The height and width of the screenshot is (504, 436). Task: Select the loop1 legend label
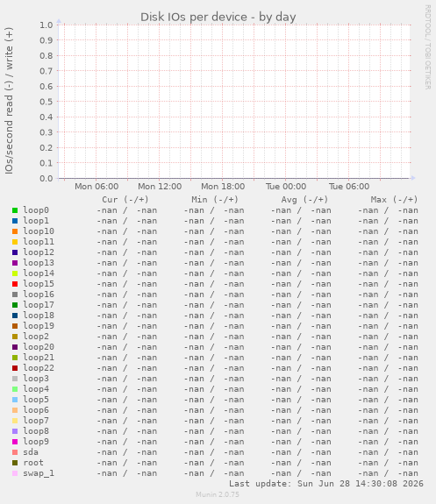click(x=36, y=221)
